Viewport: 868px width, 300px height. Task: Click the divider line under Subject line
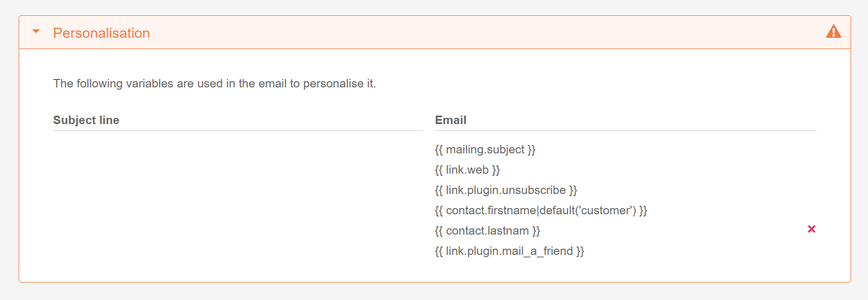coord(237,130)
